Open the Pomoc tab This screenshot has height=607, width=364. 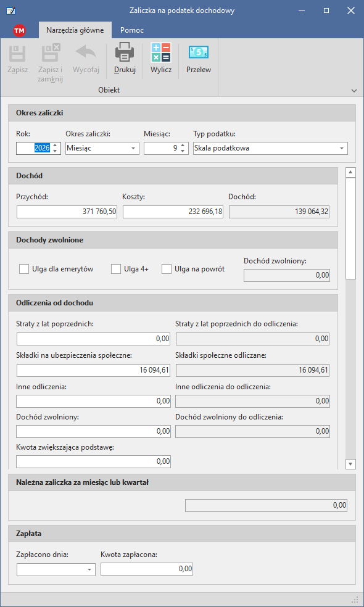[x=132, y=30]
